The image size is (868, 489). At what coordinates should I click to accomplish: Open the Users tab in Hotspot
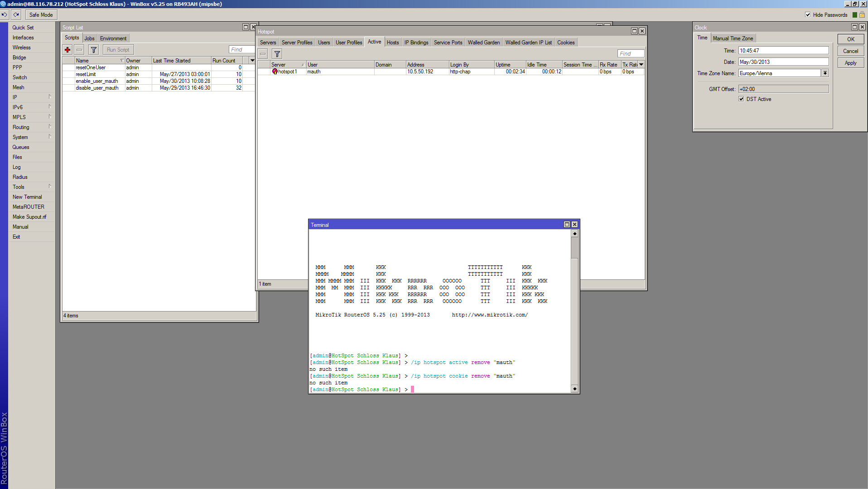(x=324, y=43)
